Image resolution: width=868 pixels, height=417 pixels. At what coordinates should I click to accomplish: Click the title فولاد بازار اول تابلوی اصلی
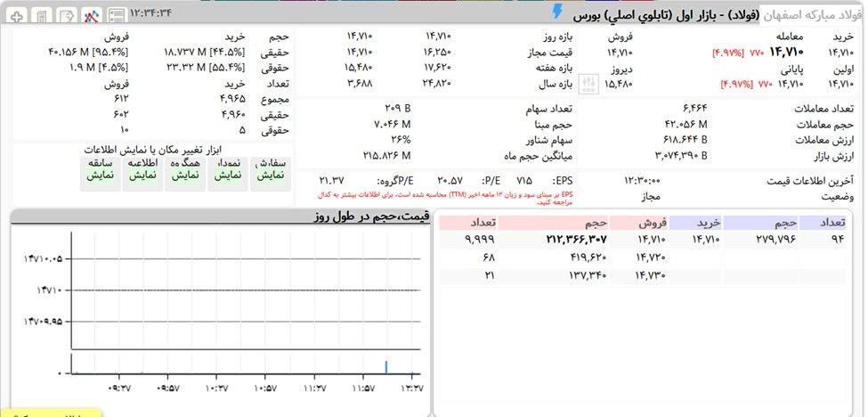665,15
